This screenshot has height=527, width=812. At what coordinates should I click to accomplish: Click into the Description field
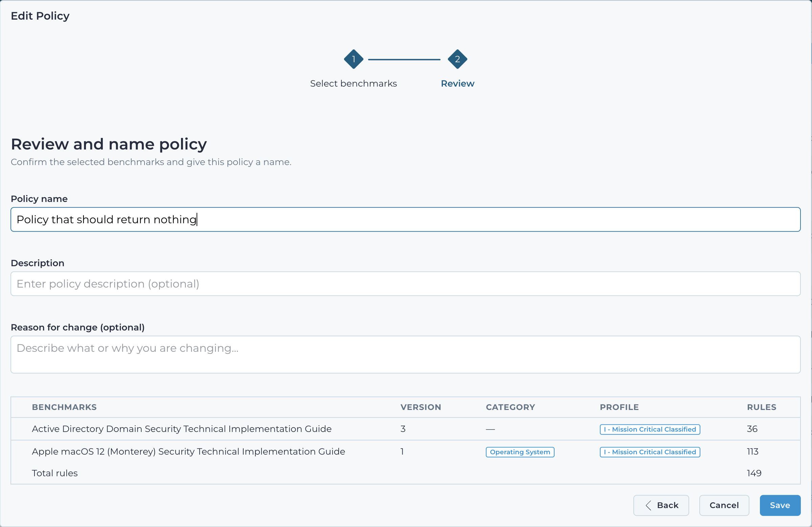point(405,283)
